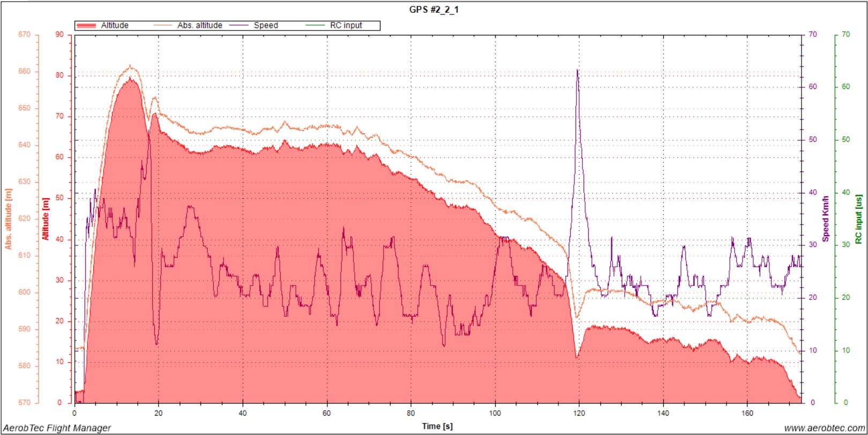Click the Time [s] axis title

pyautogui.click(x=437, y=426)
